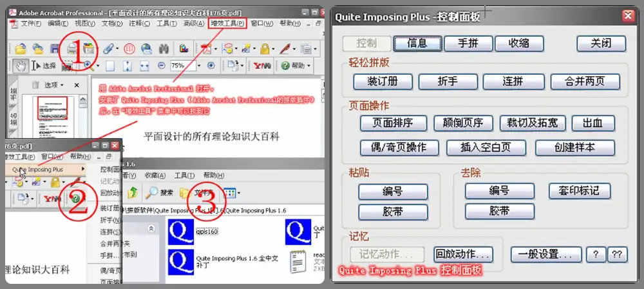The width and height of the screenshot is (644, 289).
Task: Click the round plus zoom in button
Action: coord(211,65)
